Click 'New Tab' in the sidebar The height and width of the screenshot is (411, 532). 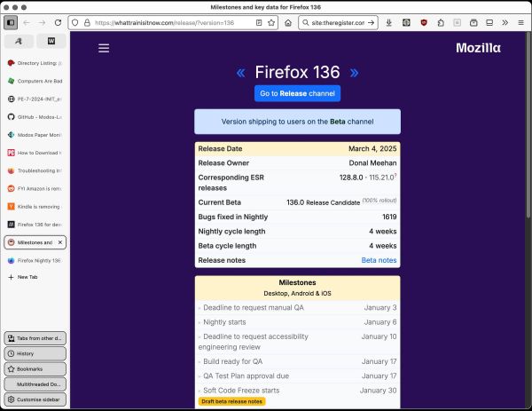click(x=27, y=277)
